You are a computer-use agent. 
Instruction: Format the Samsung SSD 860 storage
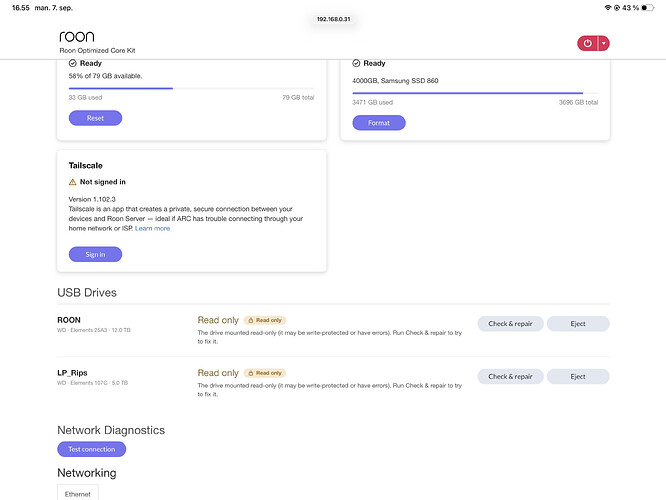click(x=379, y=123)
